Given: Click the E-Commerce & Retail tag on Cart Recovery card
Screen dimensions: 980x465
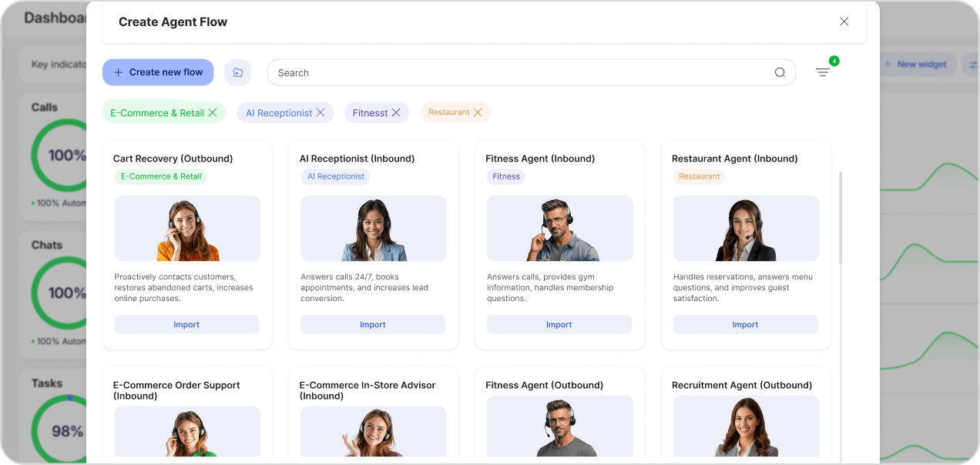Looking at the screenshot, I should 161,176.
